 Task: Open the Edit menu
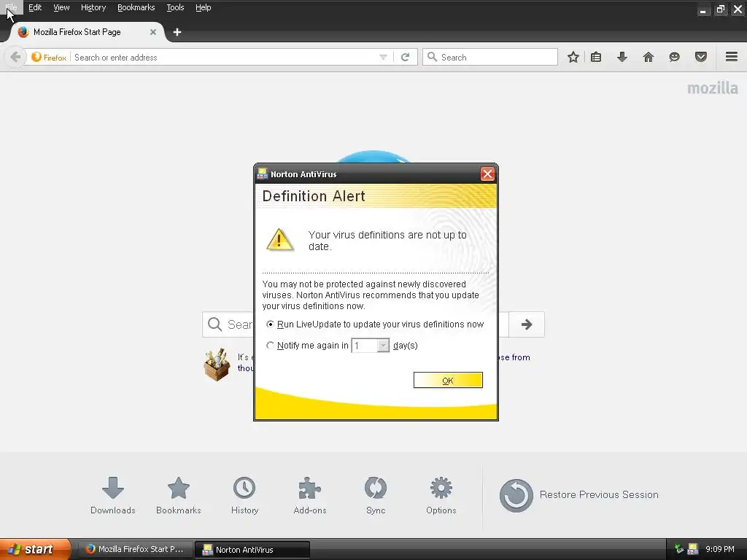click(x=35, y=7)
